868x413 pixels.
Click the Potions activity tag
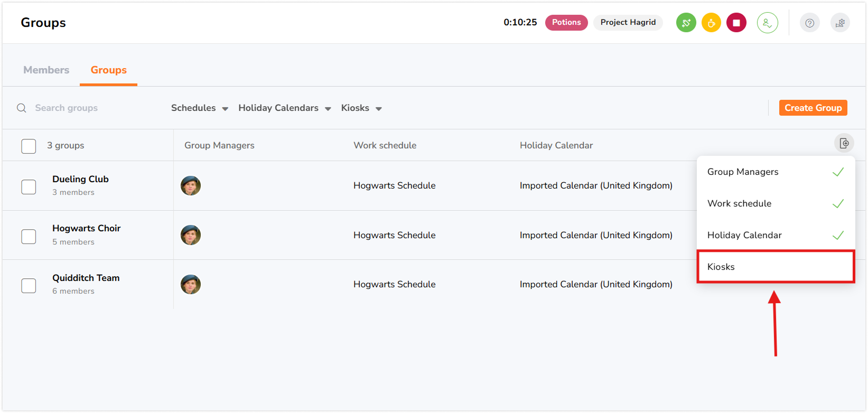tap(566, 22)
